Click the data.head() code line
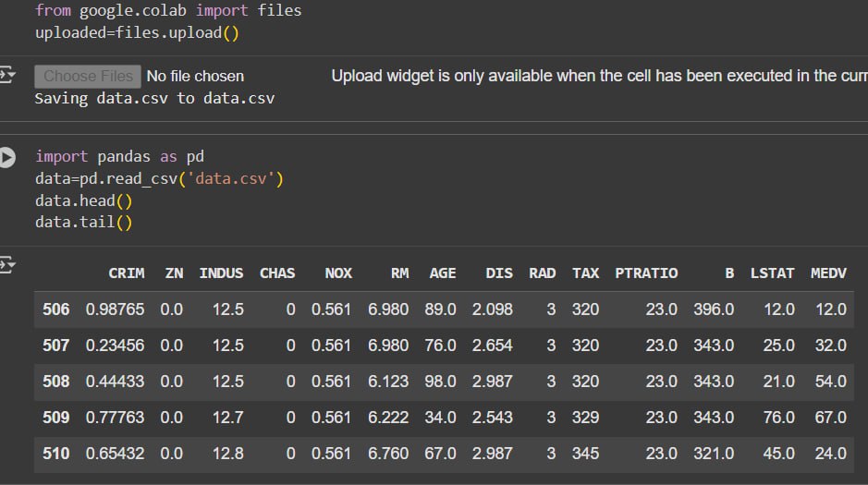This screenshot has height=485, width=868. click(x=83, y=200)
